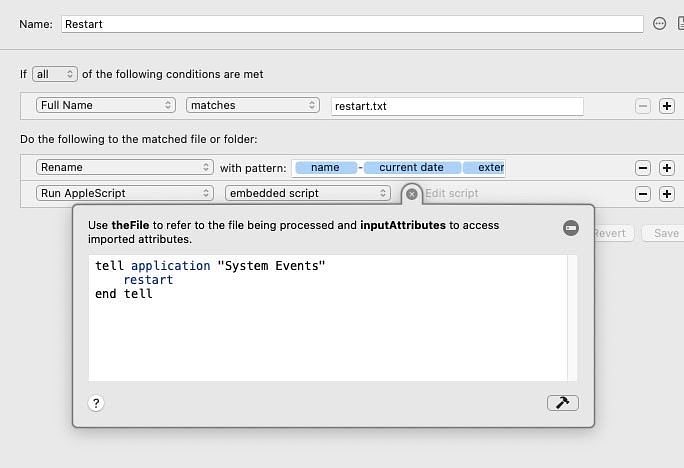The height and width of the screenshot is (468, 684).
Task: Remove the Run AppleScript action row
Action: click(643, 194)
